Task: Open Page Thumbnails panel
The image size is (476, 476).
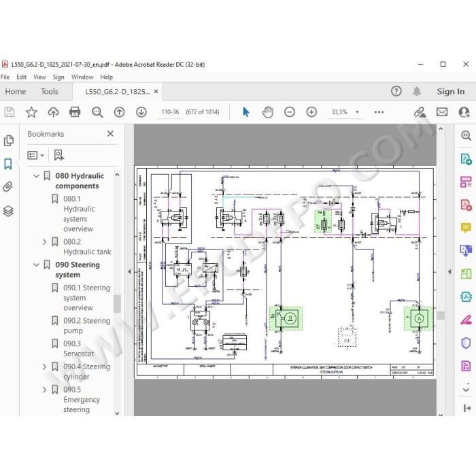Action: (x=8, y=140)
